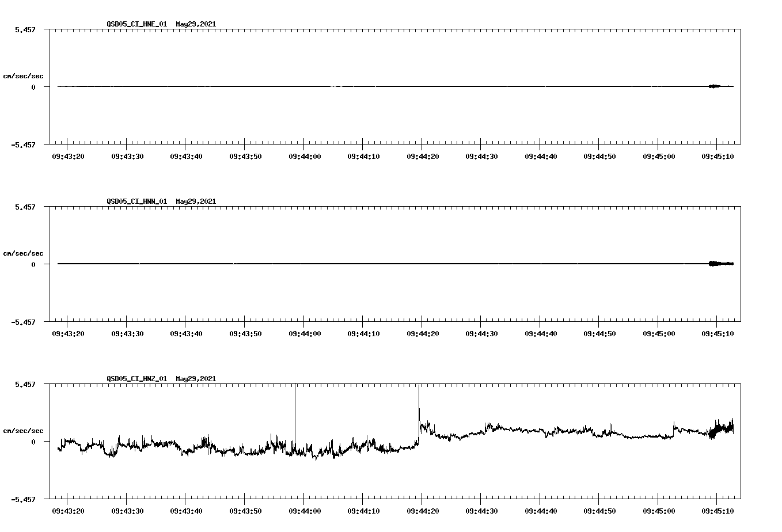
Task: Click the 09:44:20 time label under HNZ plot
Action: coord(422,511)
